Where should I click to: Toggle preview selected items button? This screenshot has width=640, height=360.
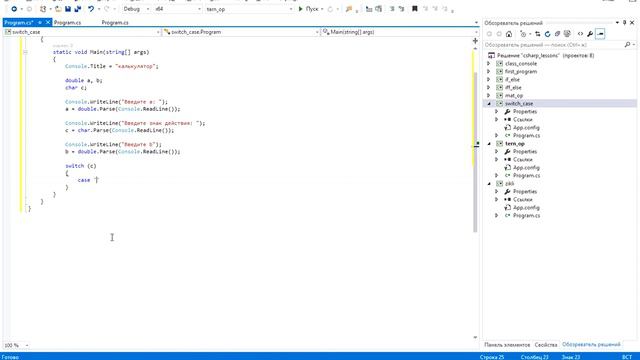(x=600, y=34)
